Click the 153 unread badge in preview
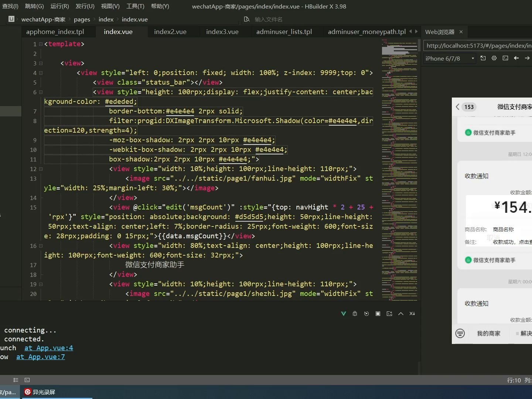532x399 pixels. tap(469, 107)
